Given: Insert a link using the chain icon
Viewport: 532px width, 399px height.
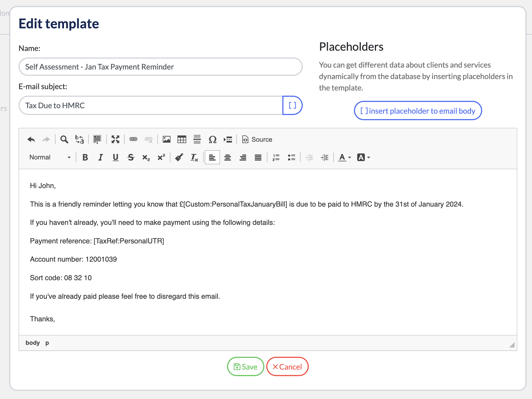Looking at the screenshot, I should (133, 140).
